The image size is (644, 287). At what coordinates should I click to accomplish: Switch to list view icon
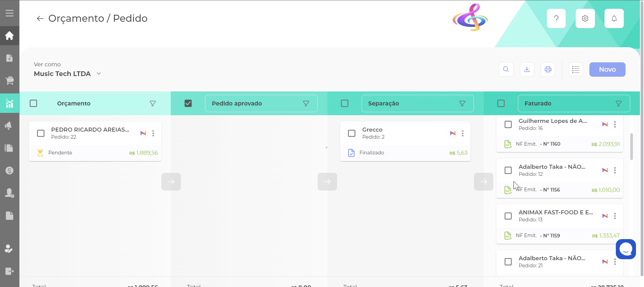pos(576,69)
